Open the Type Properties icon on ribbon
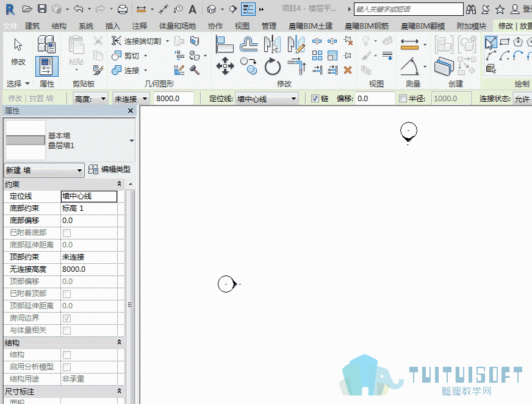Image resolution: width=532 pixels, height=404 pixels. [47, 44]
